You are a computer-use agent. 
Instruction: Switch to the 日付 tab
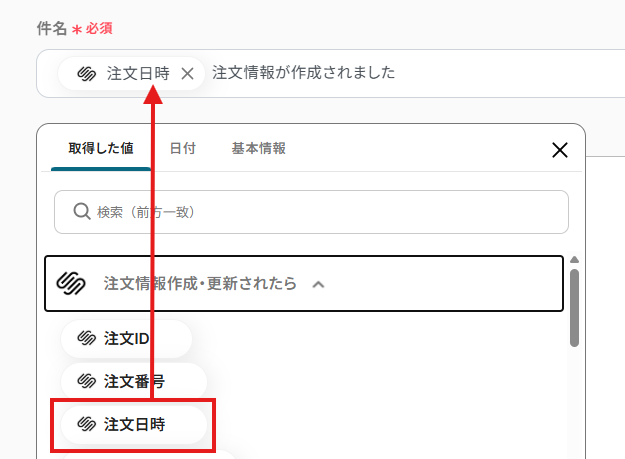pyautogui.click(x=183, y=148)
